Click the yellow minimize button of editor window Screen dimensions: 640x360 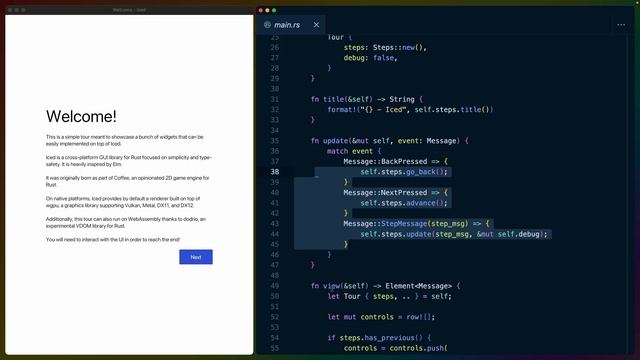267,10
